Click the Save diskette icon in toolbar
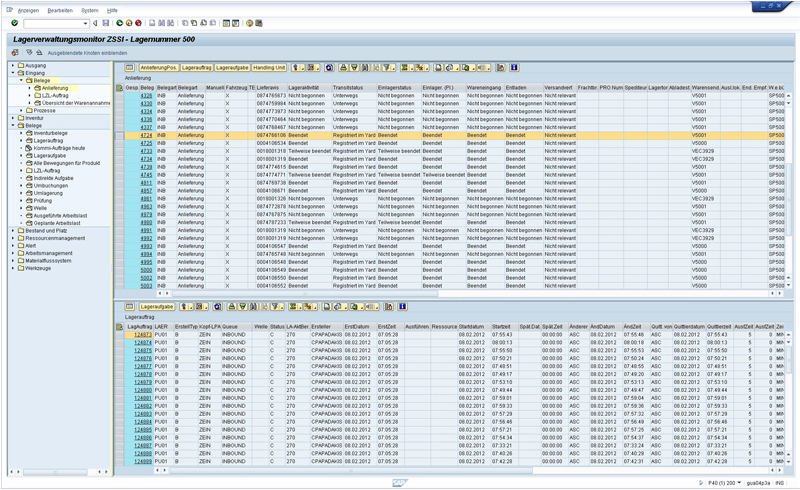The image size is (800, 490). pyautogui.click(x=106, y=23)
